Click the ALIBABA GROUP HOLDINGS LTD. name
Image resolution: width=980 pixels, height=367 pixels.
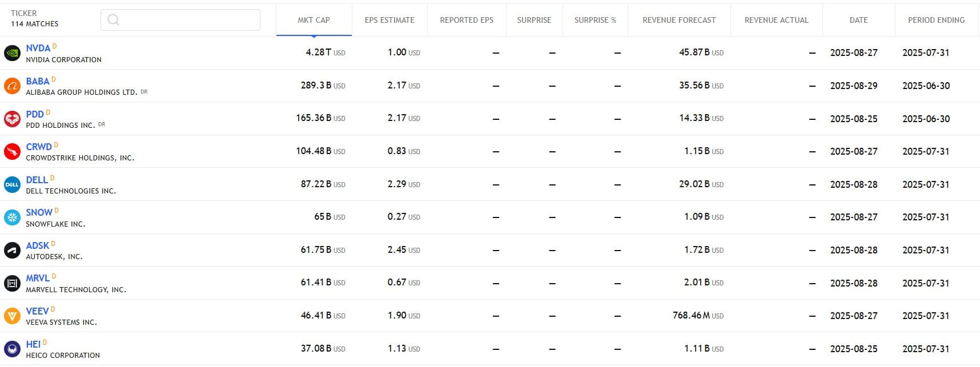pyautogui.click(x=82, y=92)
